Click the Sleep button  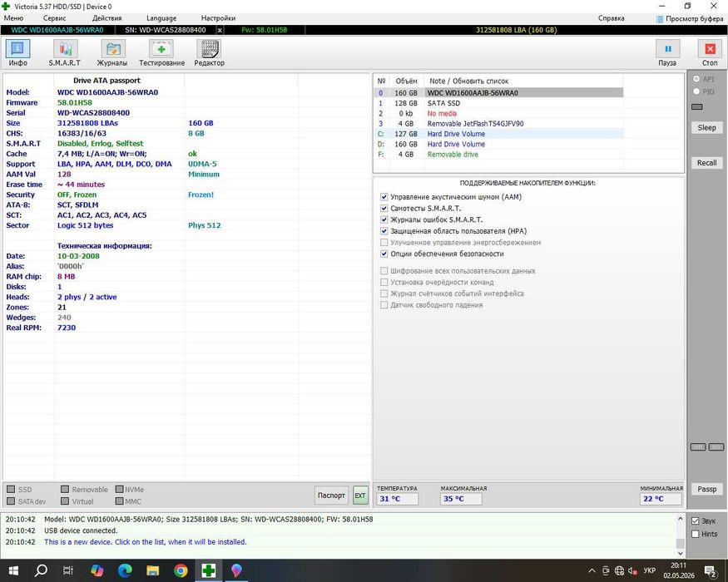point(706,128)
